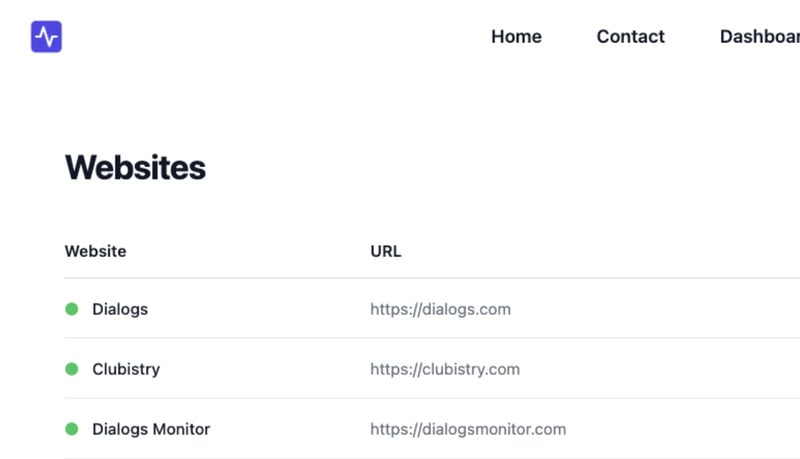
Task: Click the green status dot beside Clubistry
Action: (x=72, y=369)
